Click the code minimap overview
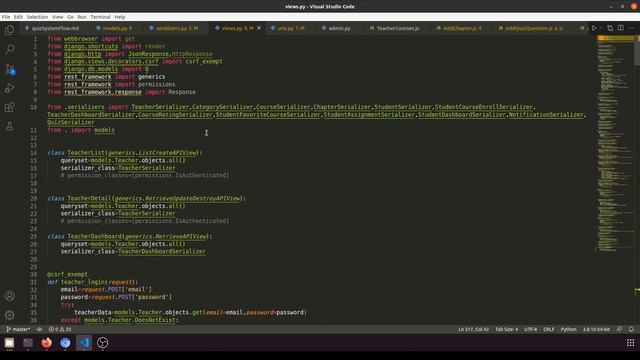 click(615, 143)
